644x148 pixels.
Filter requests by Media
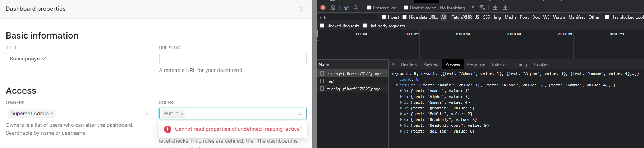click(510, 17)
